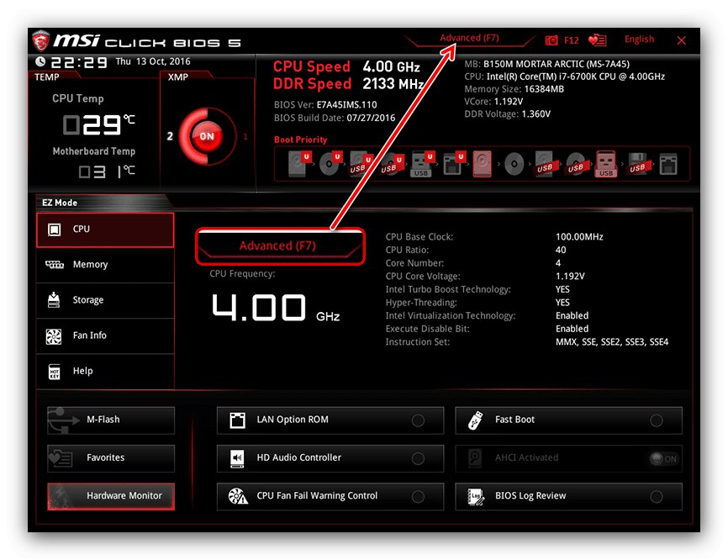Select the last legacy network boot icon
728x560 pixels.
point(668,163)
